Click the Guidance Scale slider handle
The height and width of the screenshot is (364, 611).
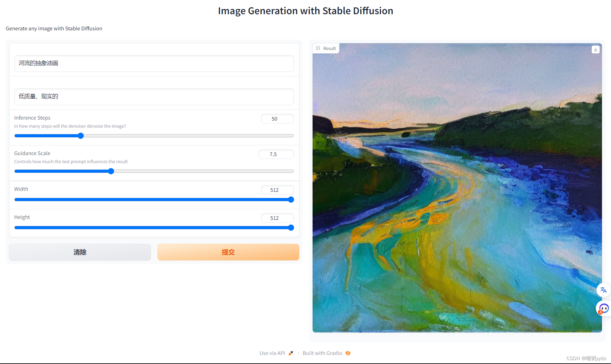(x=111, y=171)
